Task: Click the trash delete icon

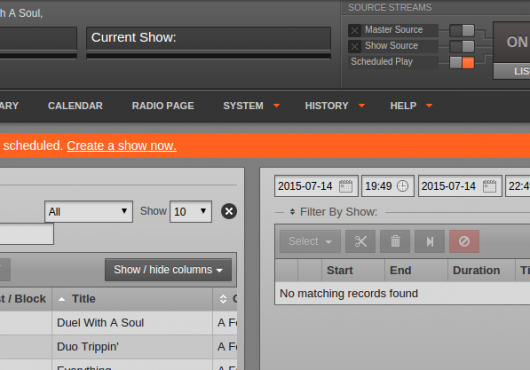Action: click(395, 242)
